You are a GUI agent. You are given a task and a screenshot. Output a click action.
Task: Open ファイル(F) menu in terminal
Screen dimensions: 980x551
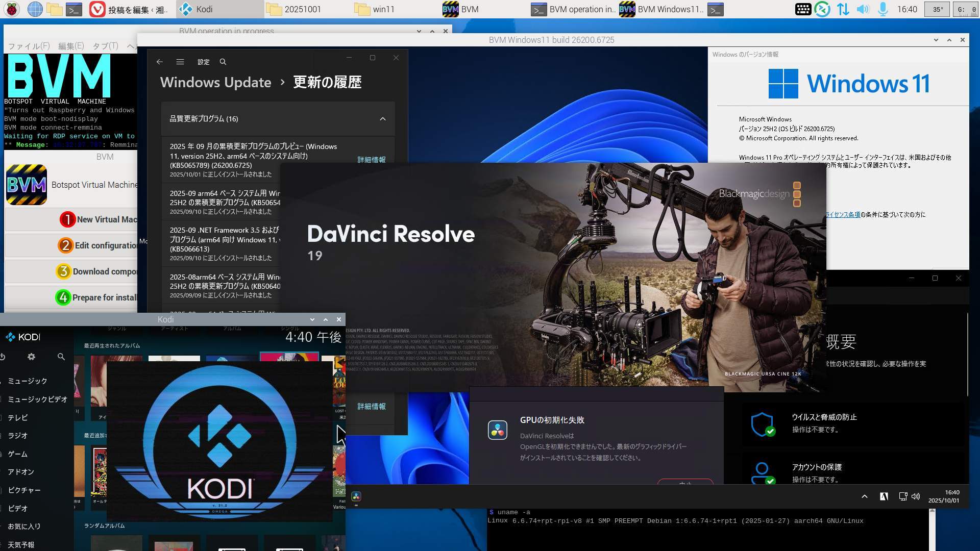[x=29, y=46]
